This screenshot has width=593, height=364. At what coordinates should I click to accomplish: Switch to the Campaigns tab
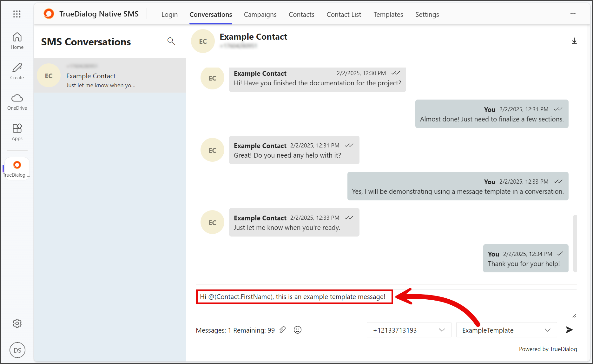click(x=260, y=15)
